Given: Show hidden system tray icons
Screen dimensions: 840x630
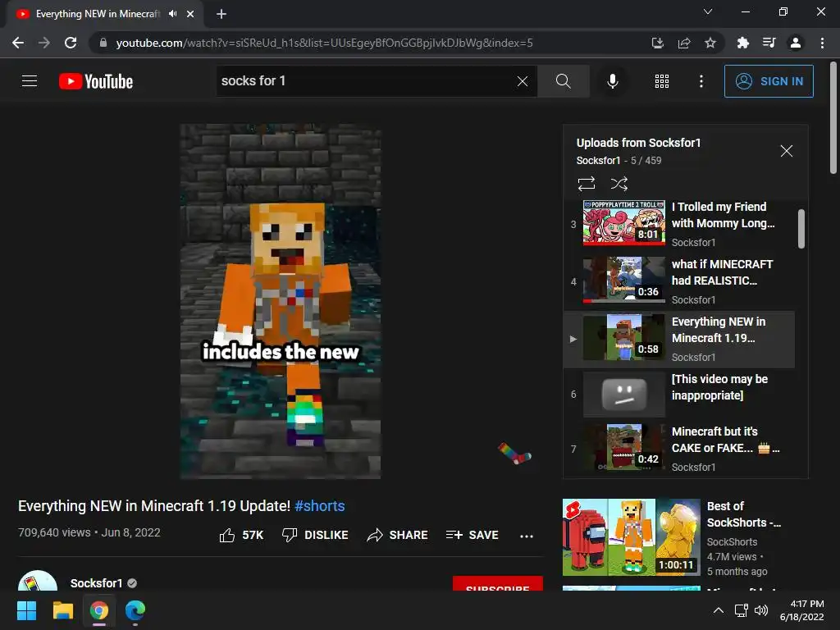Looking at the screenshot, I should pyautogui.click(x=719, y=610).
